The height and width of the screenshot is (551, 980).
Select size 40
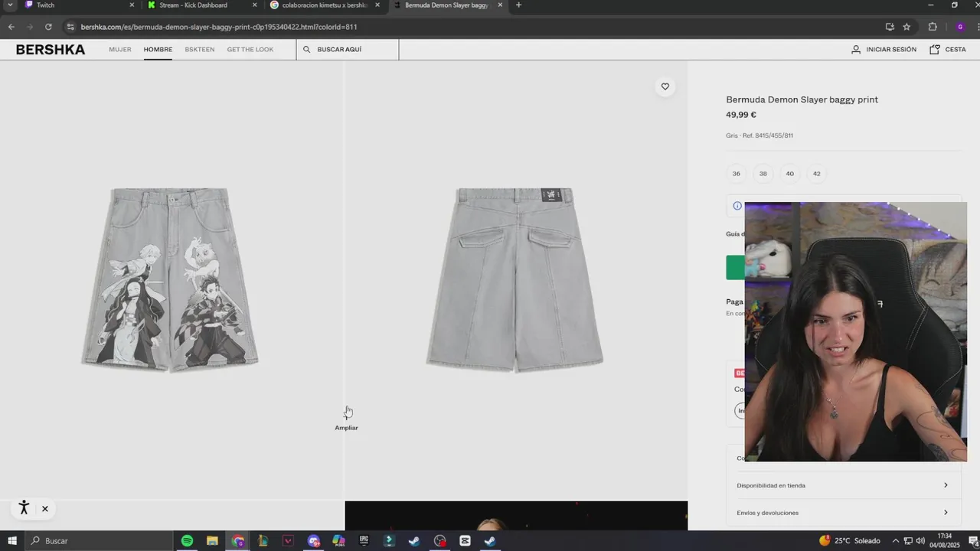pos(790,174)
